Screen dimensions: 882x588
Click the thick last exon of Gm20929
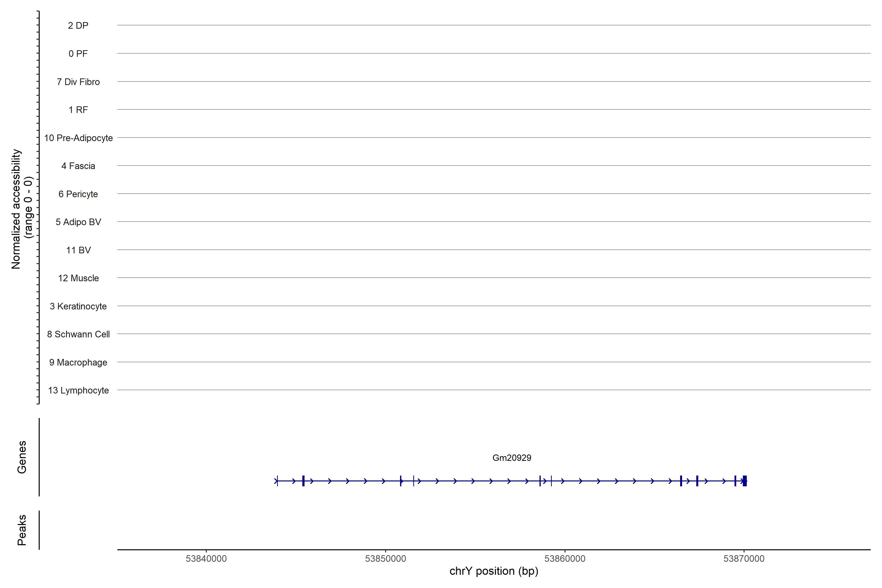pos(745,481)
